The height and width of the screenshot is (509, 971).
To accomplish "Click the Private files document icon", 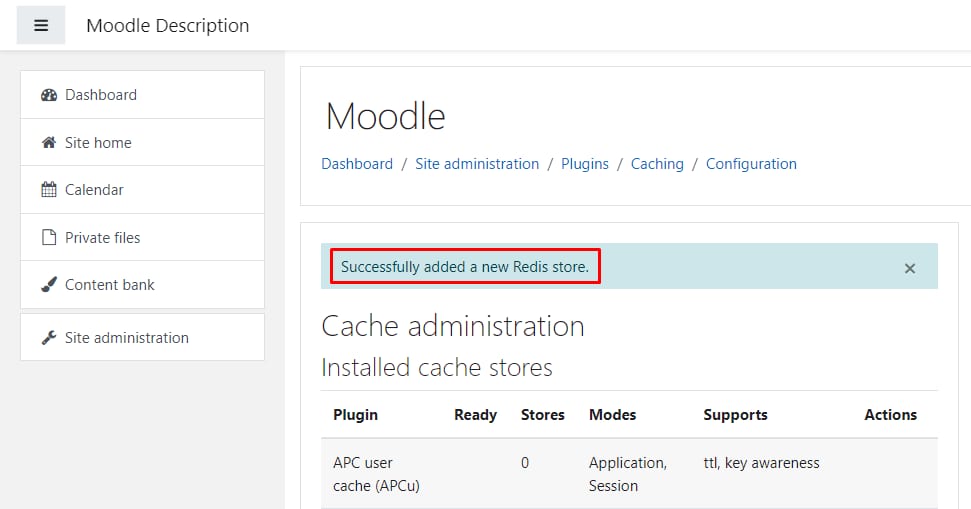I will 49,237.
